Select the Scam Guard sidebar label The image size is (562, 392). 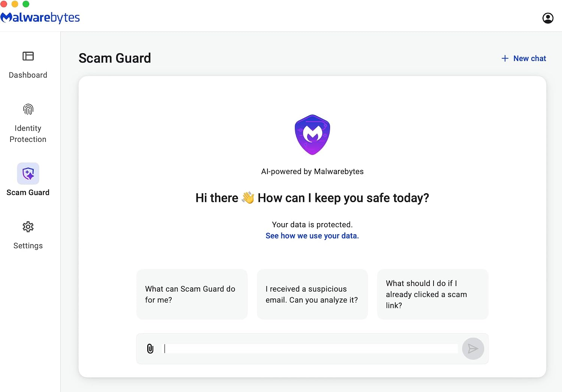(28, 192)
